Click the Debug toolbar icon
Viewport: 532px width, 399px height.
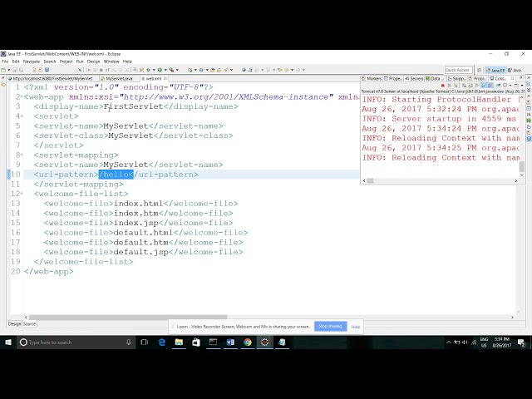coord(148,70)
